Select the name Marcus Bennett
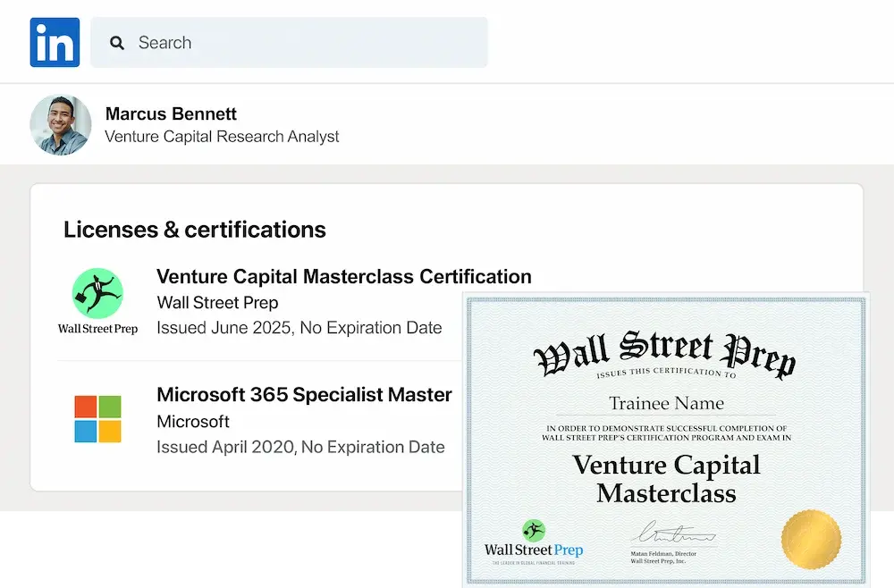 pyautogui.click(x=171, y=113)
